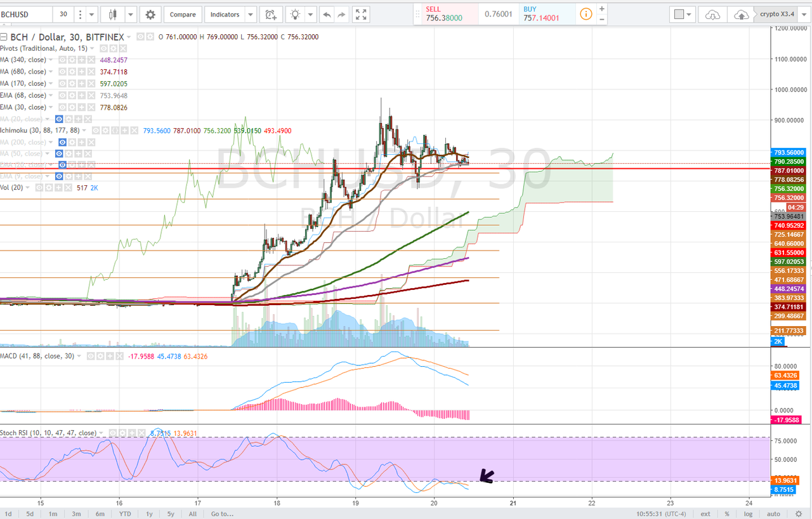This screenshot has width=812, height=519.
Task: Click the orange order info icon
Action: (586, 13)
